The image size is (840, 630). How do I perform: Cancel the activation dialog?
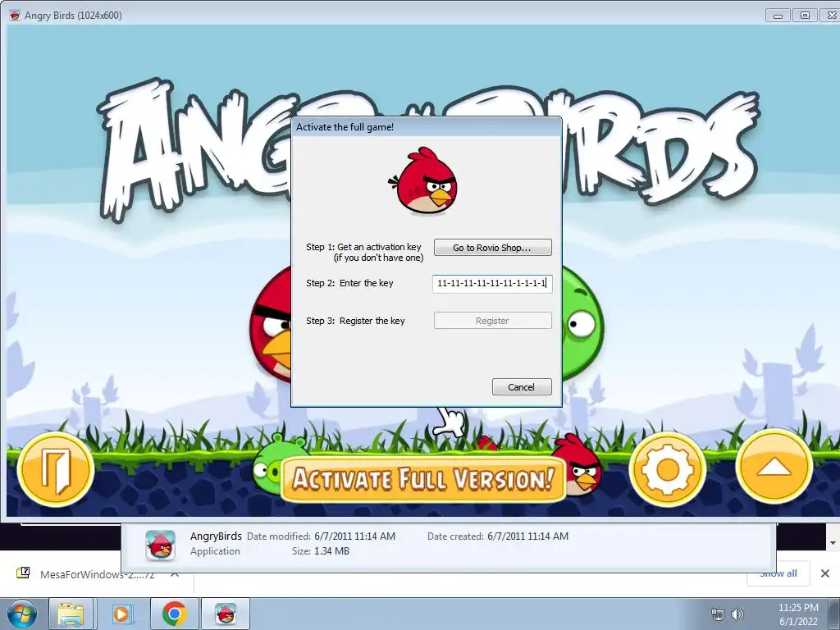pyautogui.click(x=522, y=387)
